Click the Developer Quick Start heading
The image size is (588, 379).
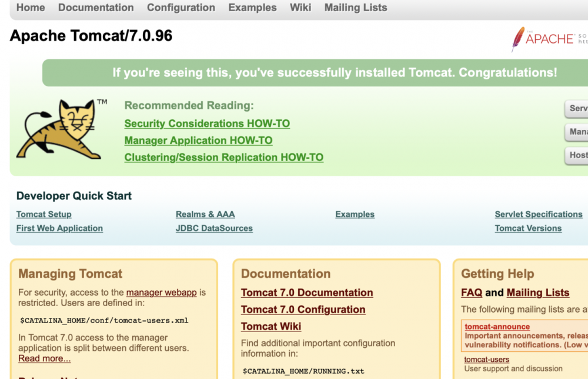click(x=74, y=196)
